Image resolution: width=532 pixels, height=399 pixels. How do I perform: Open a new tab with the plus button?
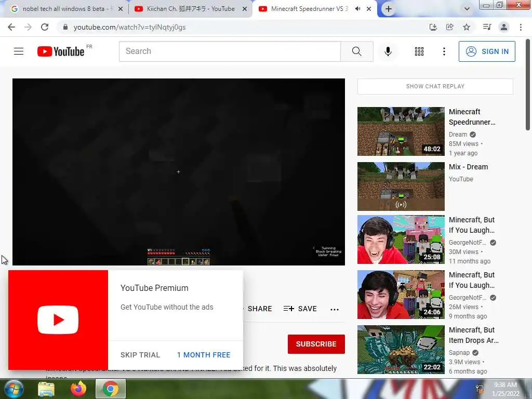click(x=389, y=9)
